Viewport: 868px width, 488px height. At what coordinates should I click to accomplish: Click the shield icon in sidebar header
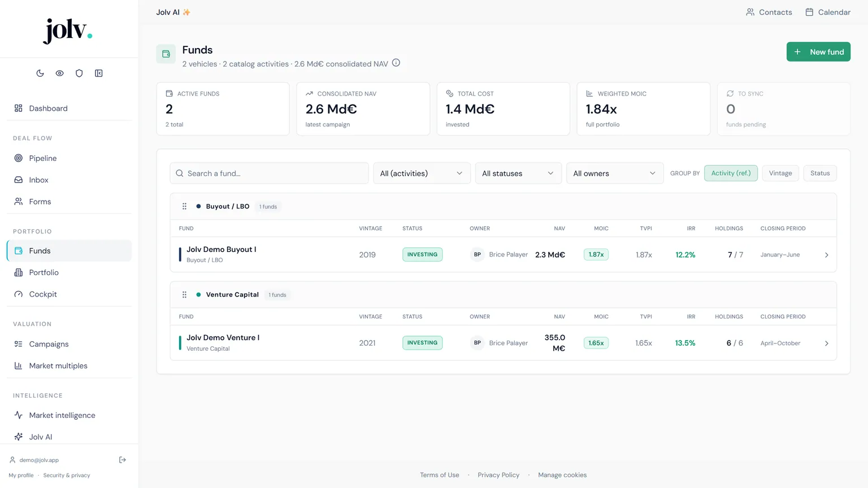pyautogui.click(x=79, y=73)
